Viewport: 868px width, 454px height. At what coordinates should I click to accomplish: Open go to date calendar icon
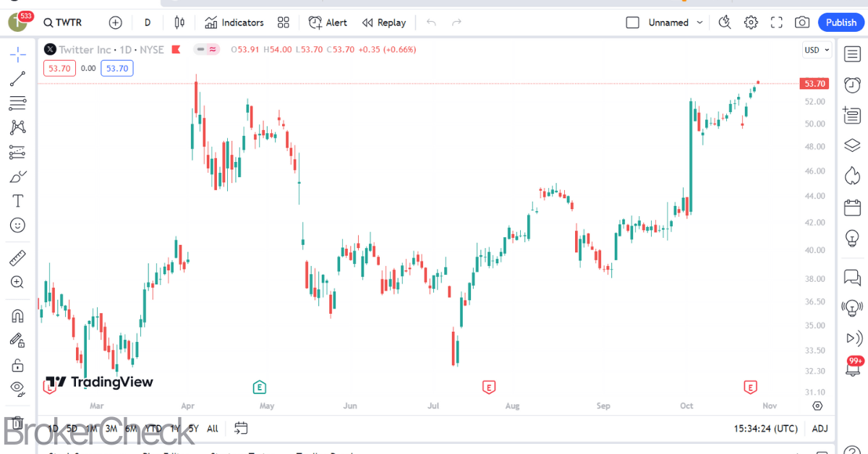[x=242, y=428]
